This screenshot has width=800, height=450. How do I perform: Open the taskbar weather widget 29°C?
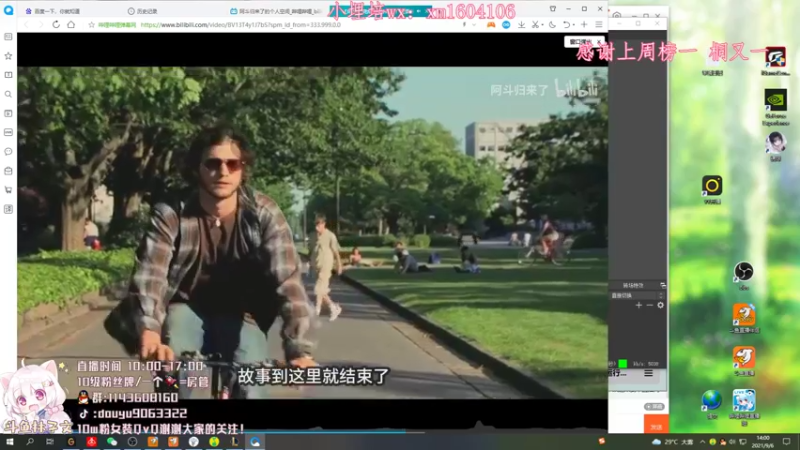(672, 442)
